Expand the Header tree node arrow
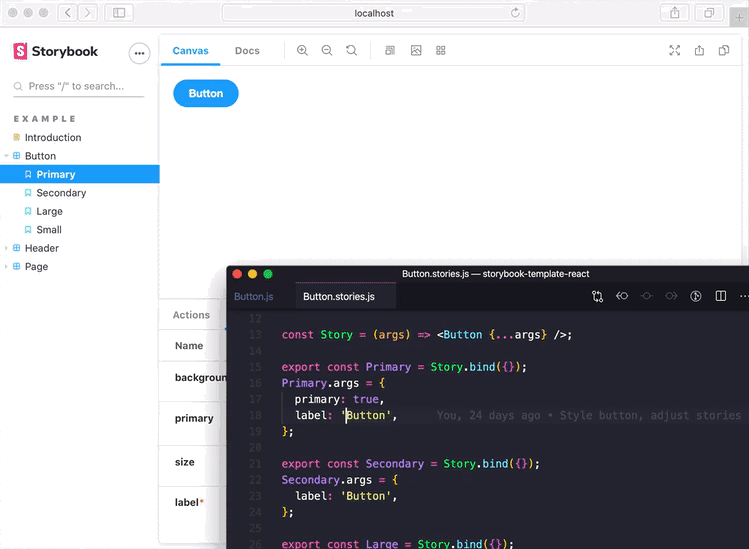This screenshot has height=549, width=749. (6, 248)
